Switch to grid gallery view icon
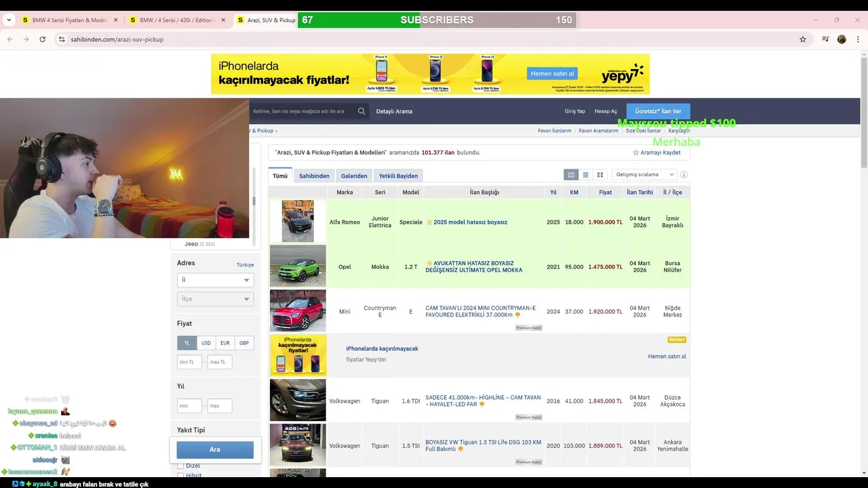The image size is (868, 488). (600, 175)
